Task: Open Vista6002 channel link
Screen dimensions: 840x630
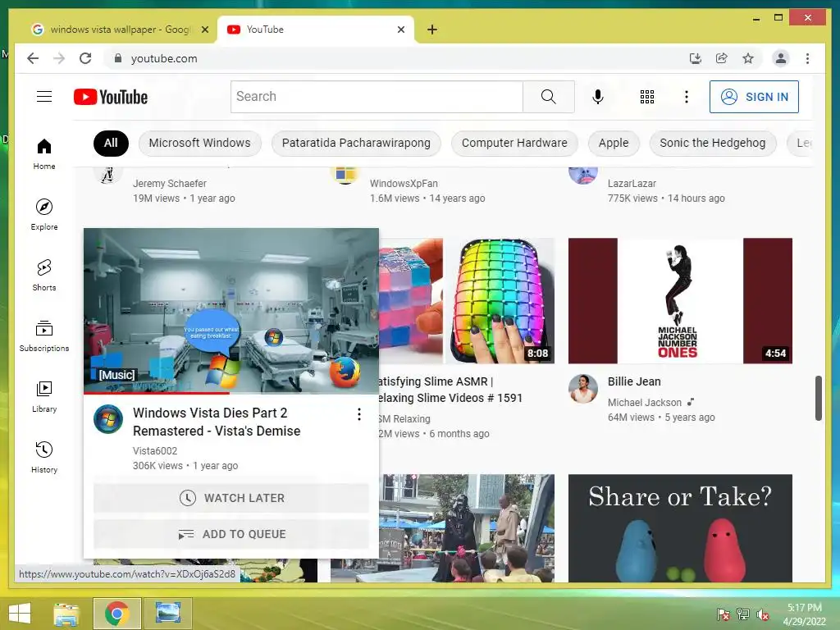Action: (x=155, y=451)
